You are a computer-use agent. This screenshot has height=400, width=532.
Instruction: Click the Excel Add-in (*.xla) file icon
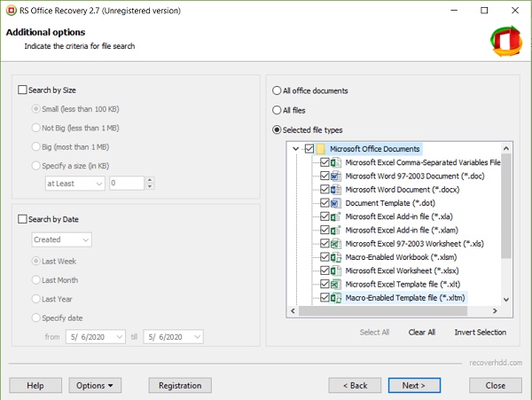336,216
